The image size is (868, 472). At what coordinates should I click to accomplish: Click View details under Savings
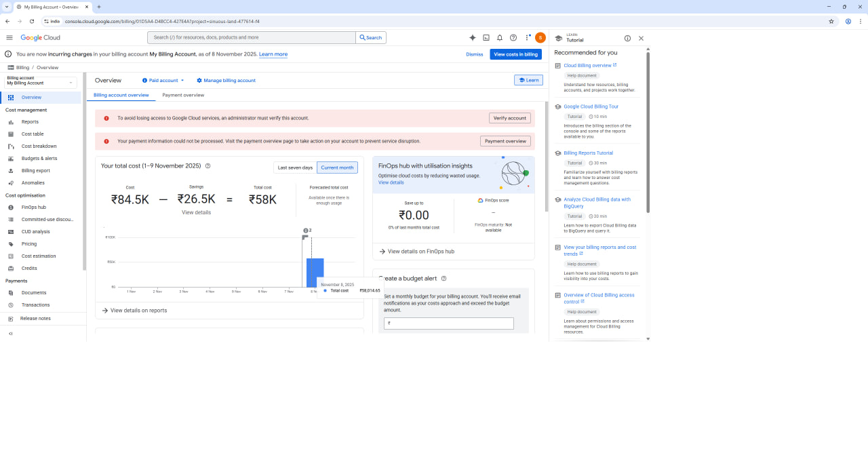[196, 212]
